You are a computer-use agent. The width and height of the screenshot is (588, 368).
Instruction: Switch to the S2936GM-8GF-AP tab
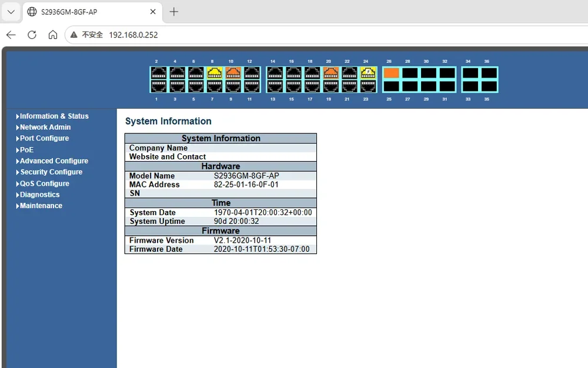click(93, 12)
